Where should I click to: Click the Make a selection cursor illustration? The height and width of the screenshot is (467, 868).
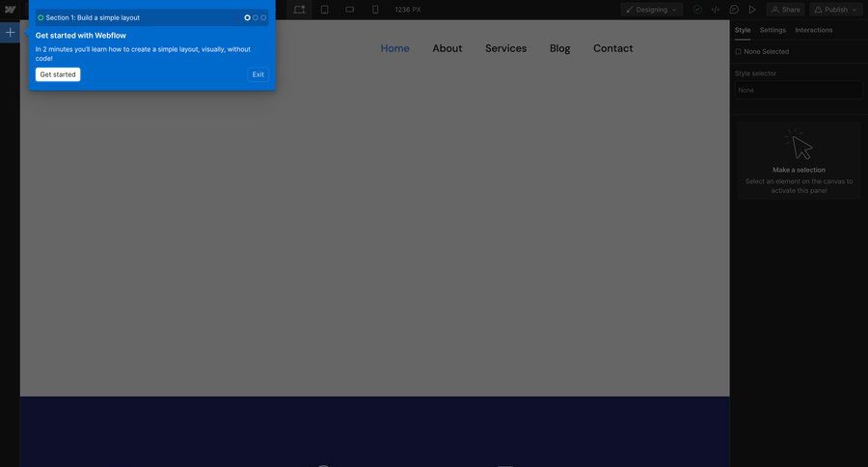coord(799,145)
